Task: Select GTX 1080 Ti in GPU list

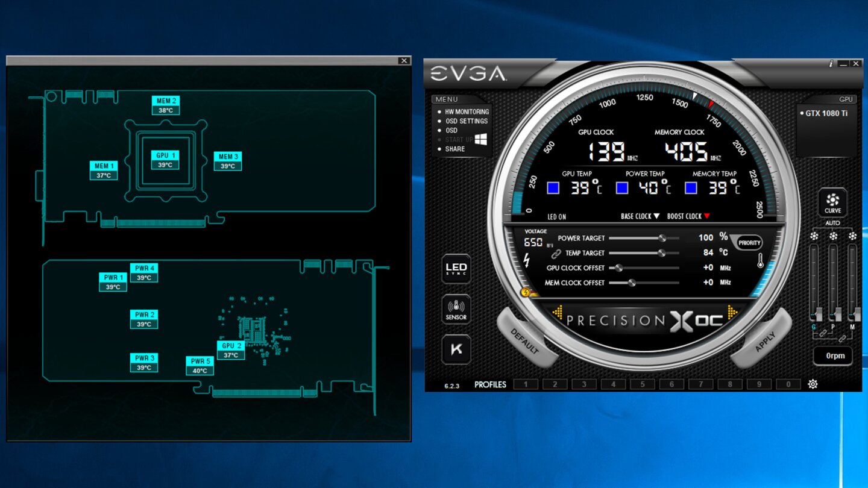Action: click(826, 113)
